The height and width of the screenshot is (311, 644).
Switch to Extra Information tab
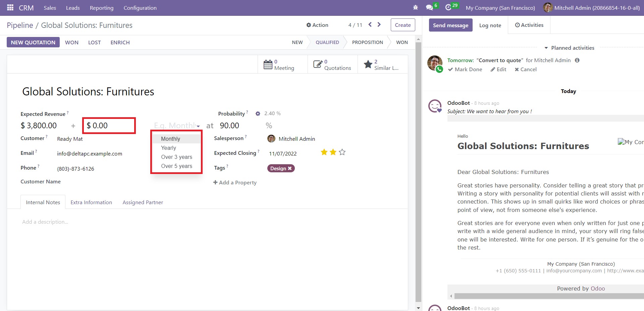(x=91, y=202)
